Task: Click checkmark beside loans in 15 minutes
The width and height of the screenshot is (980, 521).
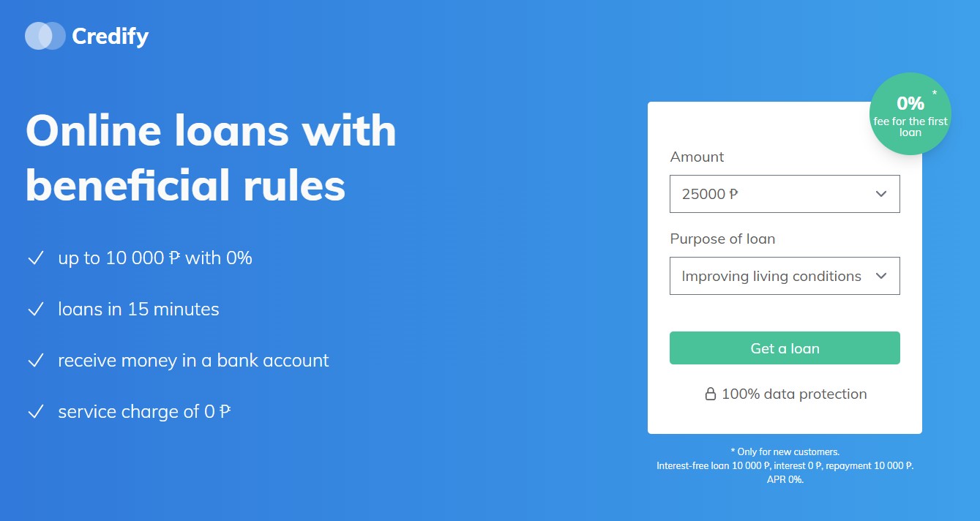Action: tap(36, 310)
